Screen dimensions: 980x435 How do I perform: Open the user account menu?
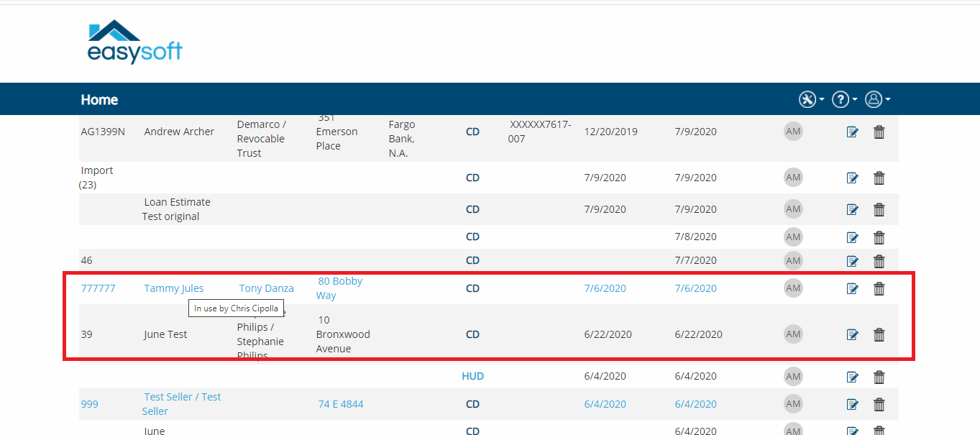click(x=877, y=99)
